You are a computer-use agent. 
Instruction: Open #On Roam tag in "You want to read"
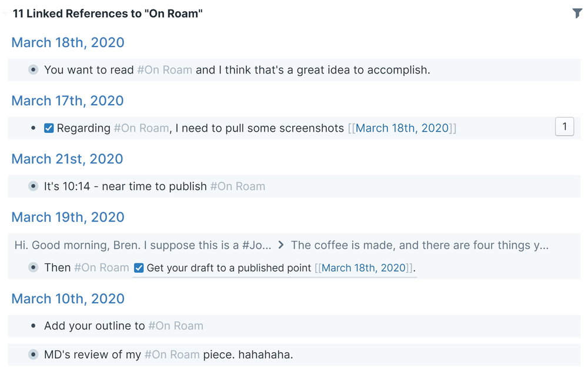pyautogui.click(x=165, y=70)
